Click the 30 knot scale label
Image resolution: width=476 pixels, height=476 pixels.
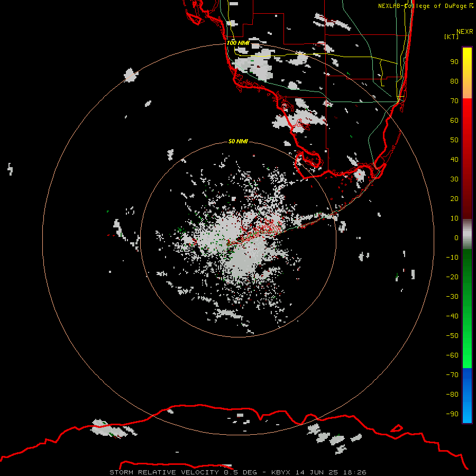point(454,179)
